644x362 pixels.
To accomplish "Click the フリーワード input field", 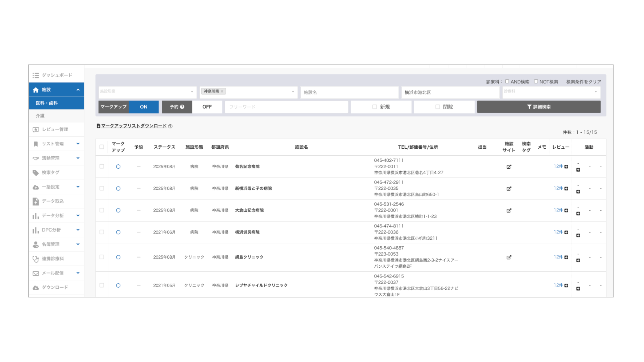I will point(286,107).
